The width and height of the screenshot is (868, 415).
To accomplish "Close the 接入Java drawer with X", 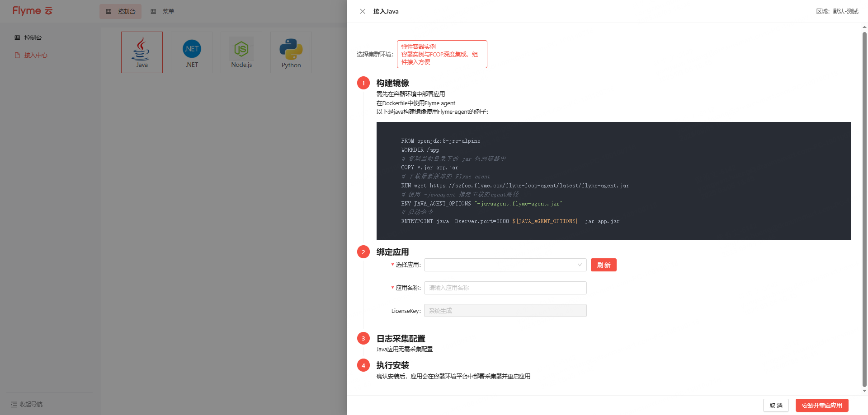I will (363, 11).
